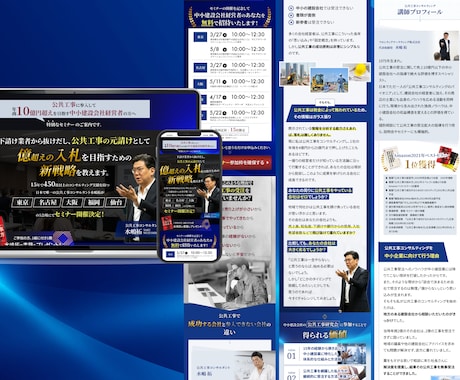This screenshot has width=460, height=380.
Task: Click the blue diamond logo in laptop mockup
Action: point(63,239)
